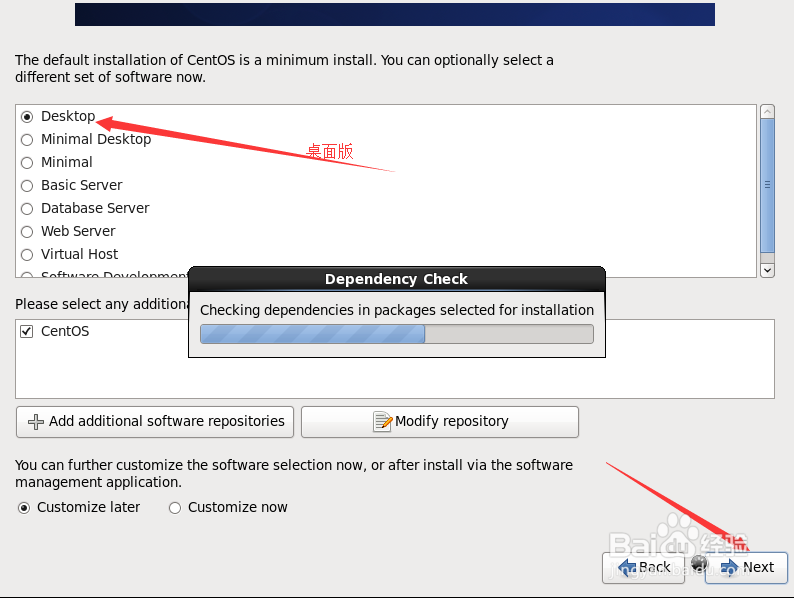The width and height of the screenshot is (794, 598).
Task: Select Web Server radio button
Action: 27,232
